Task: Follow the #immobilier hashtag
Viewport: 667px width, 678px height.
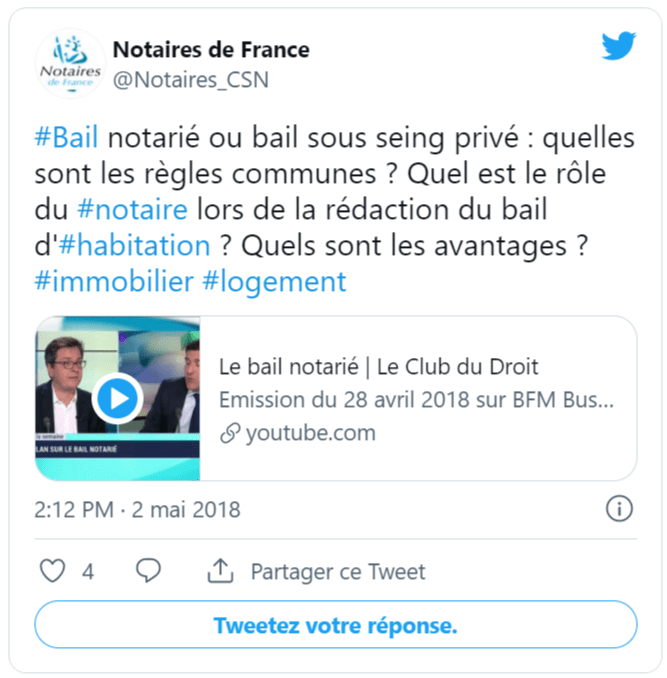Action: click(114, 281)
